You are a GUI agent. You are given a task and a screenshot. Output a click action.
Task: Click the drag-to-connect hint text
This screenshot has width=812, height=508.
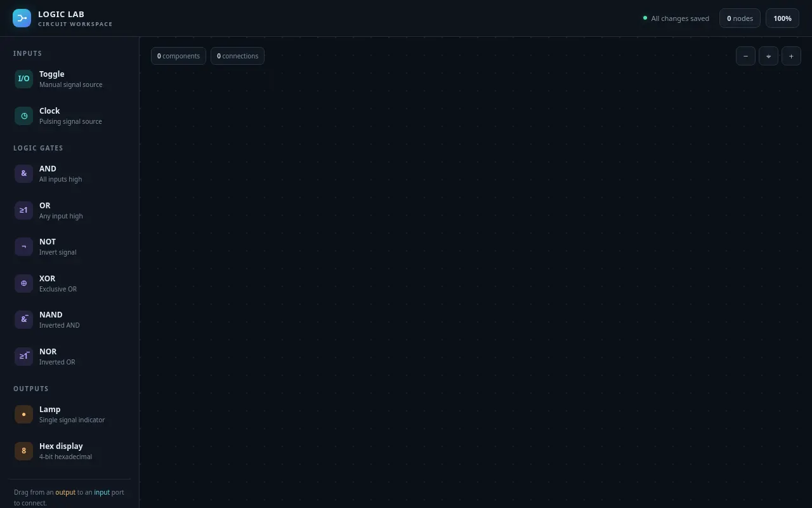pos(69,497)
